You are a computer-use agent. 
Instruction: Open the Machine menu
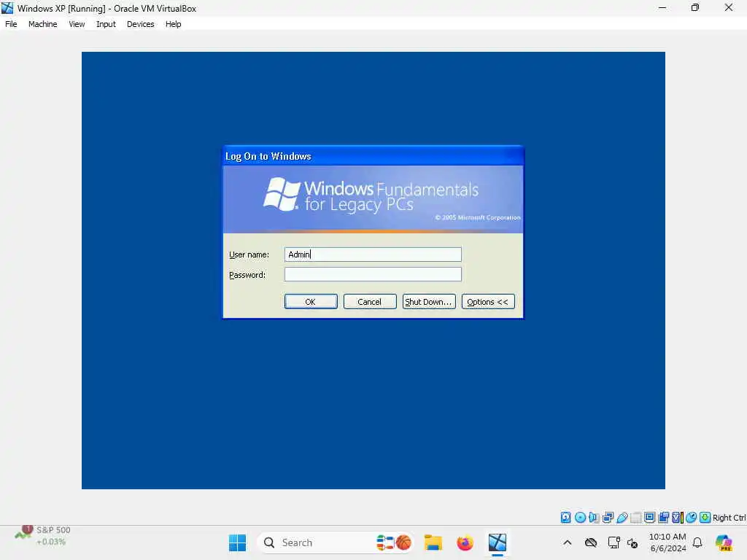[42, 24]
